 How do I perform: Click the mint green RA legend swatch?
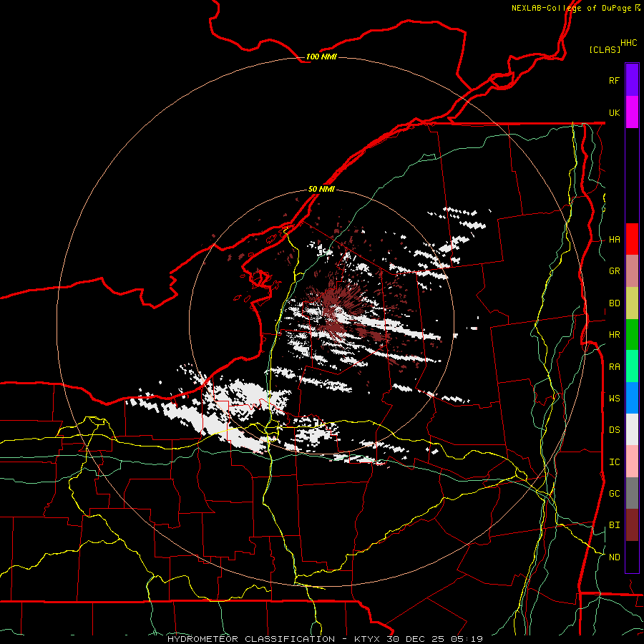[x=632, y=366]
